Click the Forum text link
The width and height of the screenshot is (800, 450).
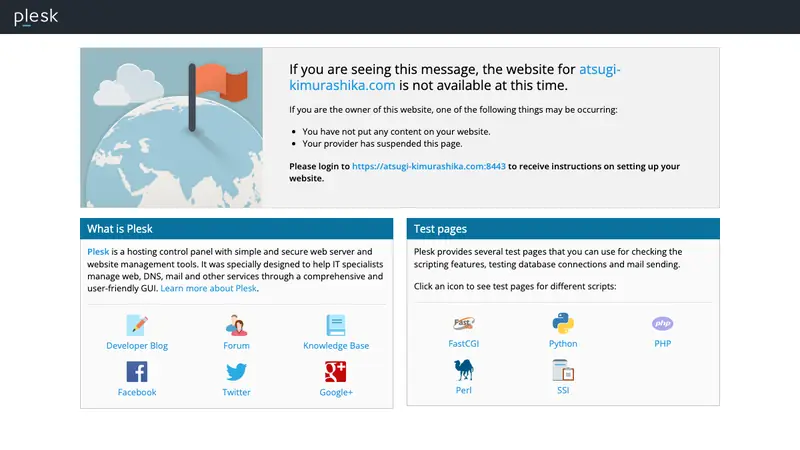[236, 345]
